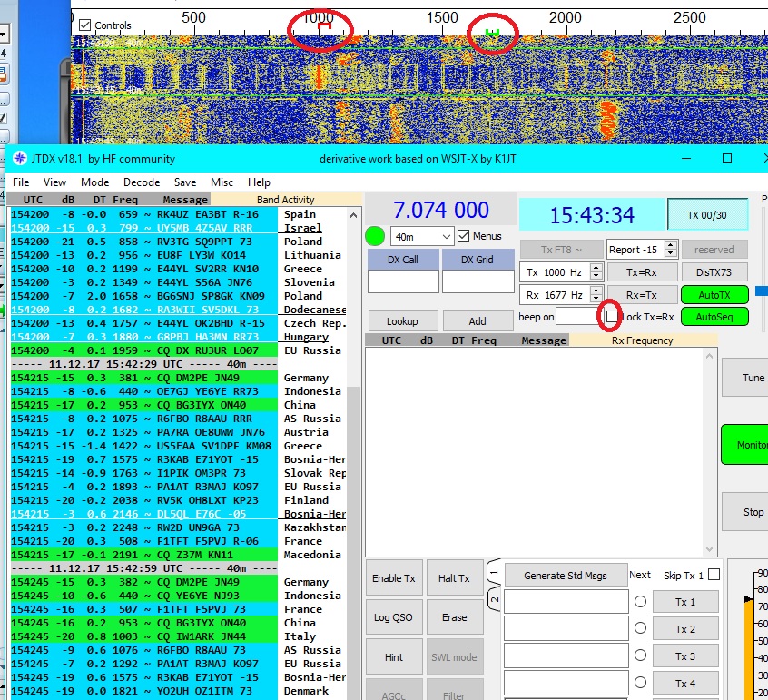This screenshot has height=700, width=768.
Task: Click the Generate Std Msgs button
Action: point(566,575)
